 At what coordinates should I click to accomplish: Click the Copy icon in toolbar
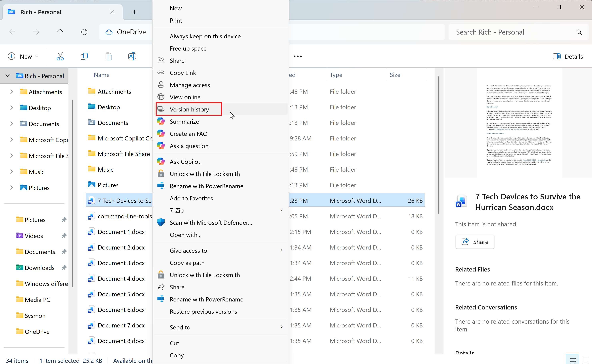click(x=84, y=57)
